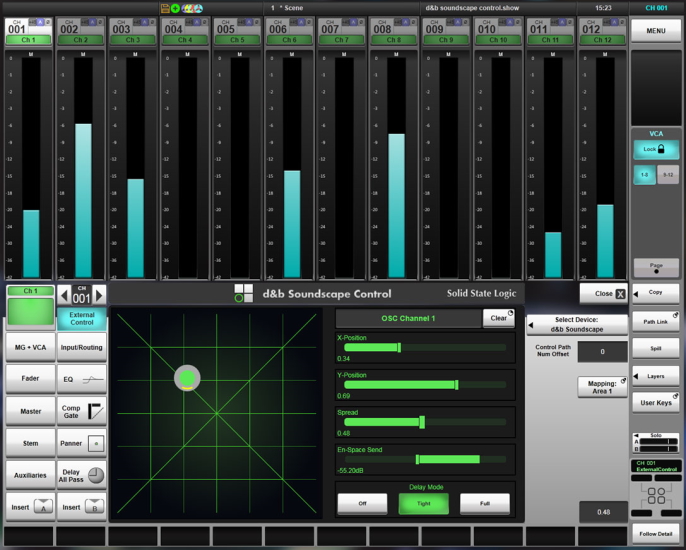Click the sound object dot in the XY grid
686x550 pixels.
(187, 378)
